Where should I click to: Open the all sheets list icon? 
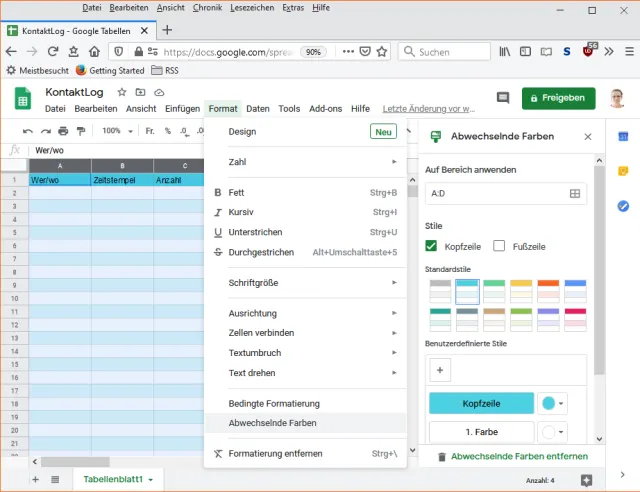55,480
